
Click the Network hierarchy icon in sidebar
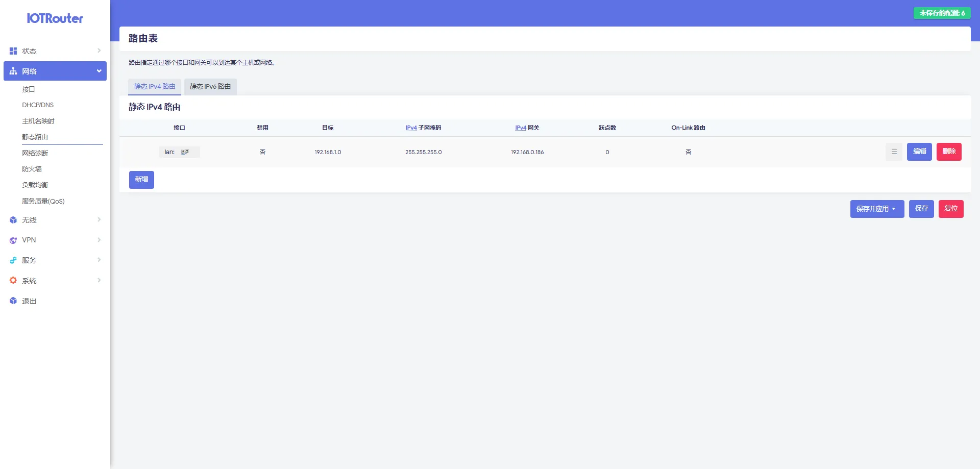[13, 71]
